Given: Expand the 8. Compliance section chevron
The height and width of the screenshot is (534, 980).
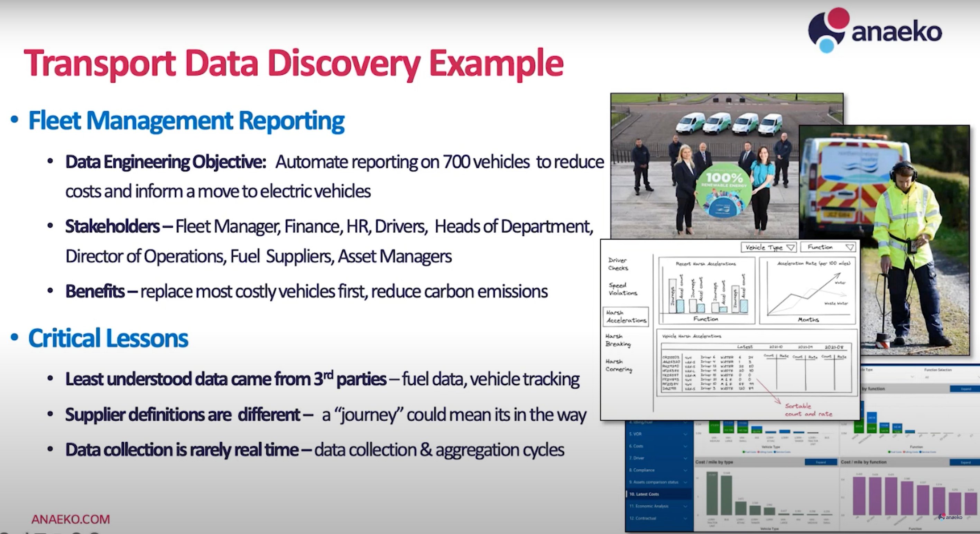Looking at the screenshot, I should pyautogui.click(x=685, y=470).
